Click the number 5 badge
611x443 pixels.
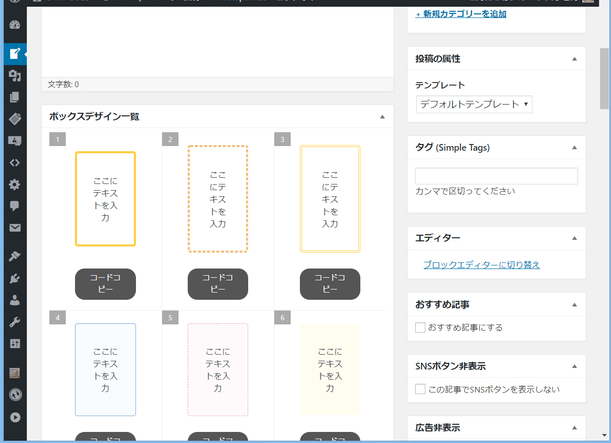tap(170, 318)
